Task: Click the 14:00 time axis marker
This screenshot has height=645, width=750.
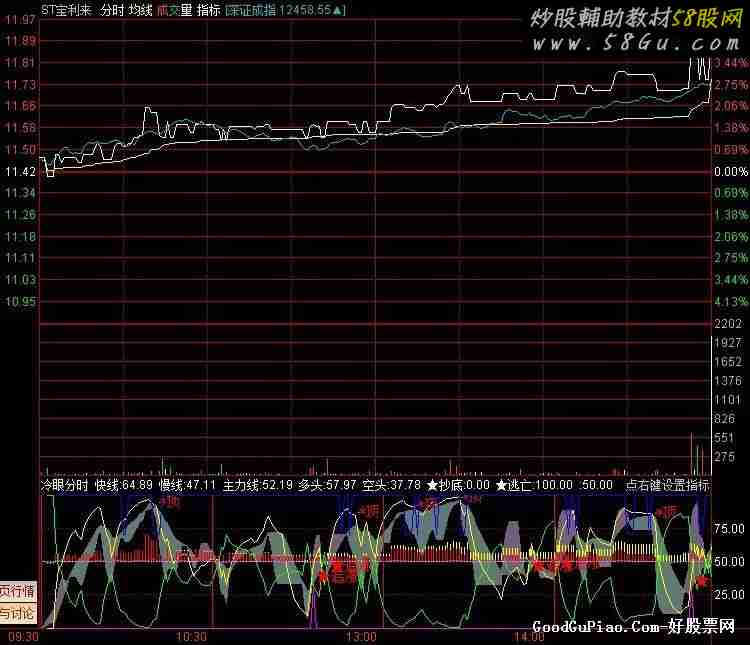Action: click(529, 637)
